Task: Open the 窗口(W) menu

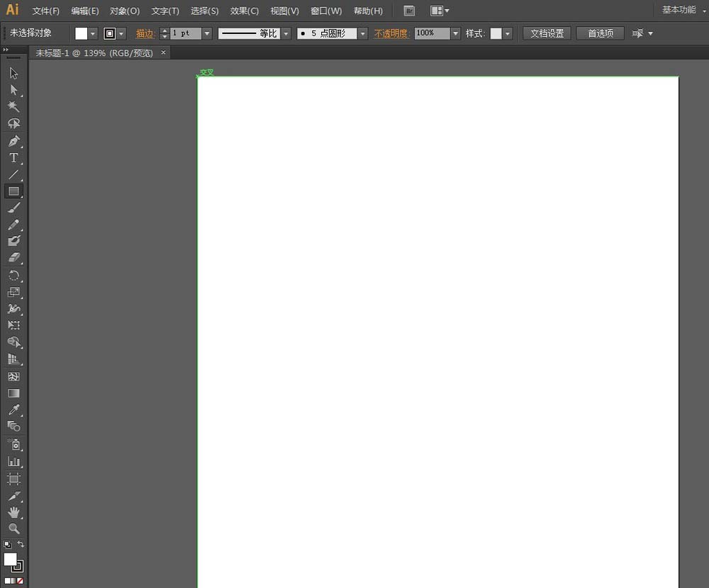Action: point(326,11)
